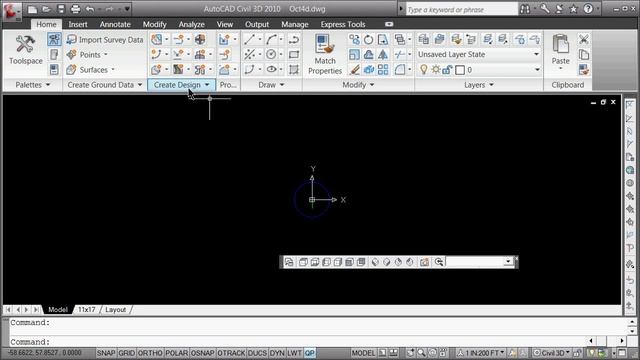Toggle ORTHO mode in status bar

tap(150, 353)
